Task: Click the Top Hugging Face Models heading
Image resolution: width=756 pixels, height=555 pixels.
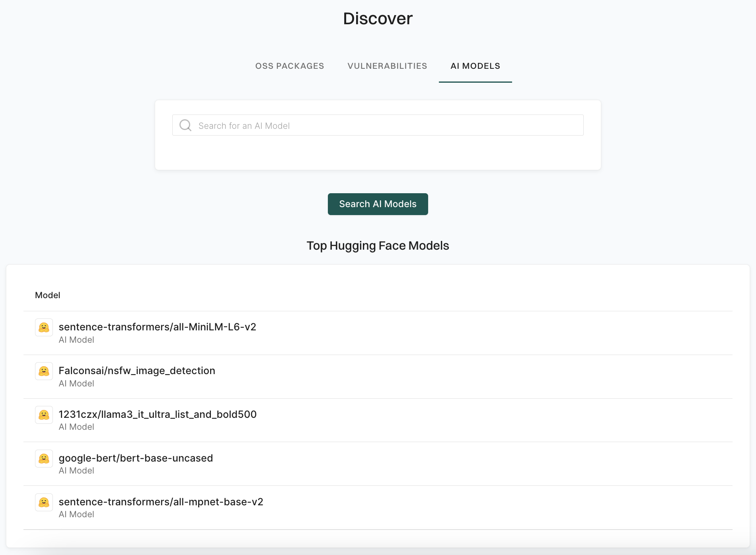Action: pos(378,246)
